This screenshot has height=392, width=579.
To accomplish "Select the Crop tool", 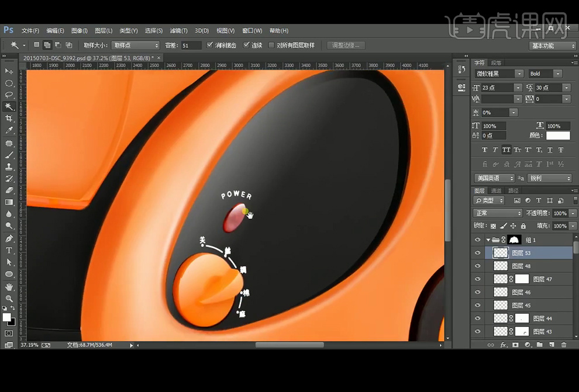I will (x=9, y=119).
